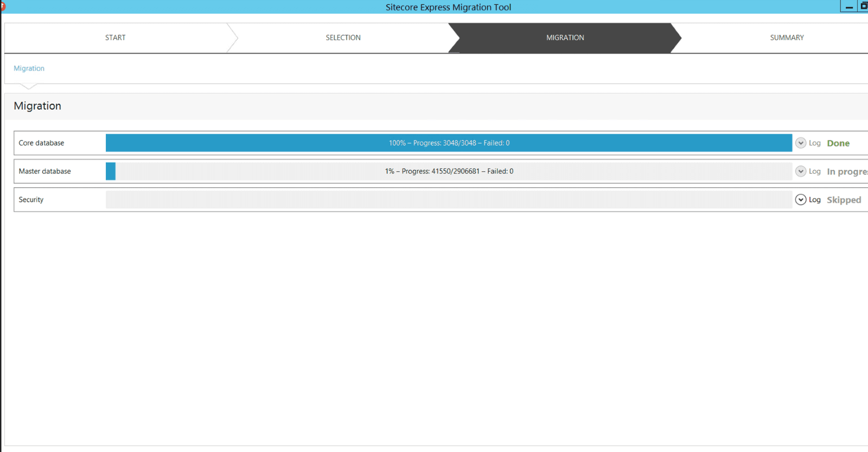
Task: Expand the Core database log chevron
Action: [x=801, y=143]
